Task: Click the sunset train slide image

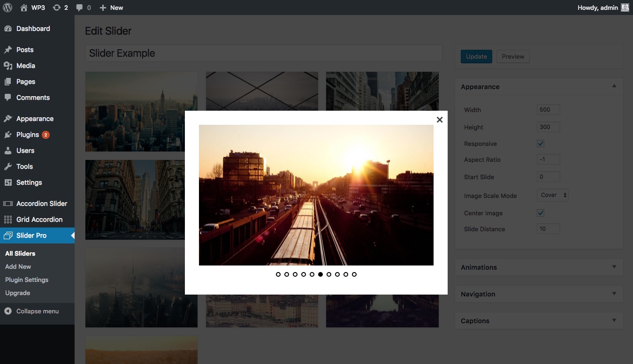Action: point(316,195)
